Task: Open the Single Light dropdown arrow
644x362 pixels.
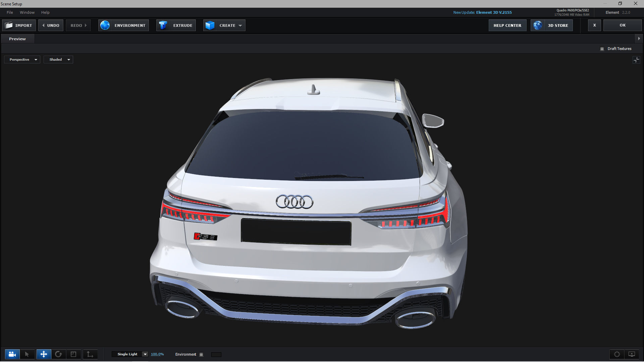Action: point(145,354)
